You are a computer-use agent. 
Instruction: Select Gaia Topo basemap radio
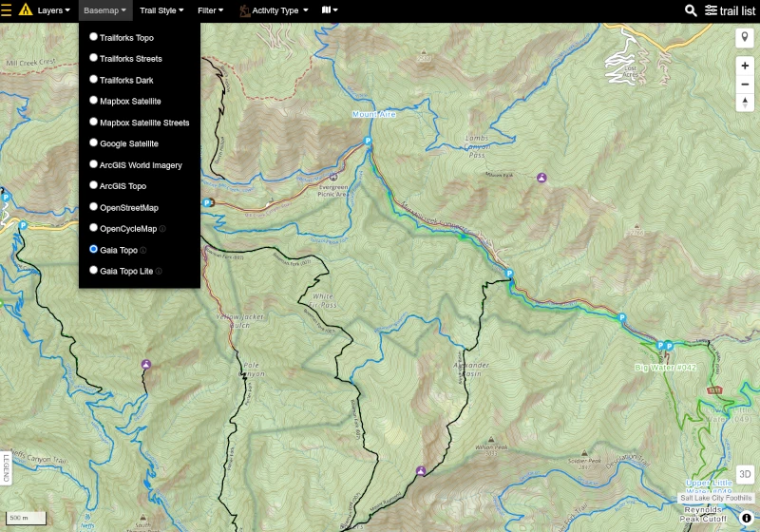(93, 249)
